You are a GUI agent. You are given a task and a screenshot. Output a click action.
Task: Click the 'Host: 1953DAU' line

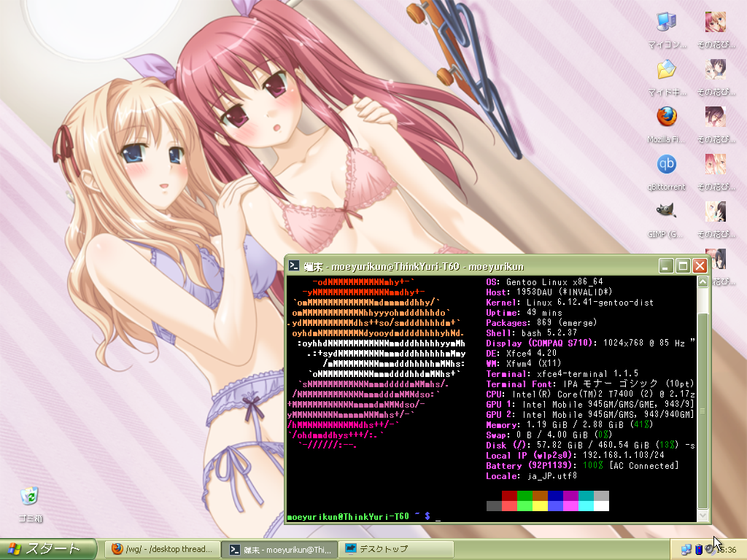click(549, 292)
